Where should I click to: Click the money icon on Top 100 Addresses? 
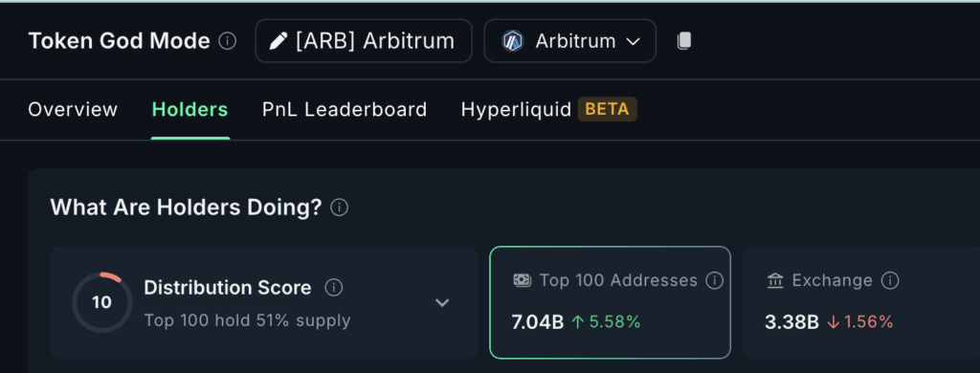522,280
